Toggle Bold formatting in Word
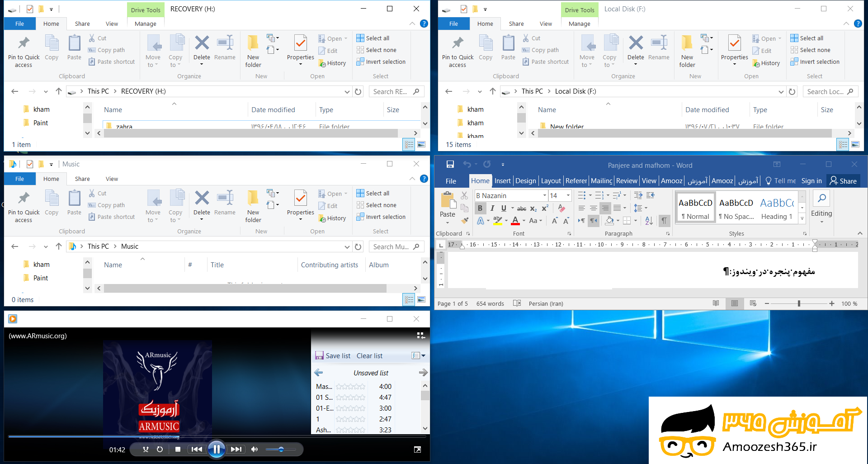This screenshot has height=464, width=868. pos(480,208)
